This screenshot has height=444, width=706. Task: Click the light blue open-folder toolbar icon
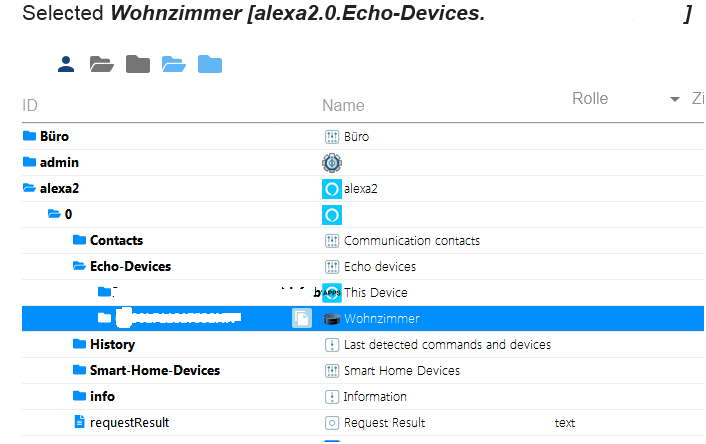(x=174, y=65)
